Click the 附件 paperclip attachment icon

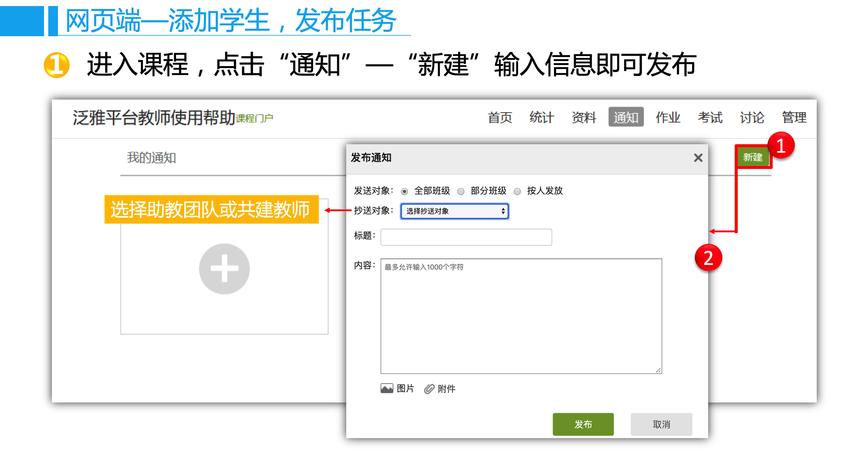429,389
